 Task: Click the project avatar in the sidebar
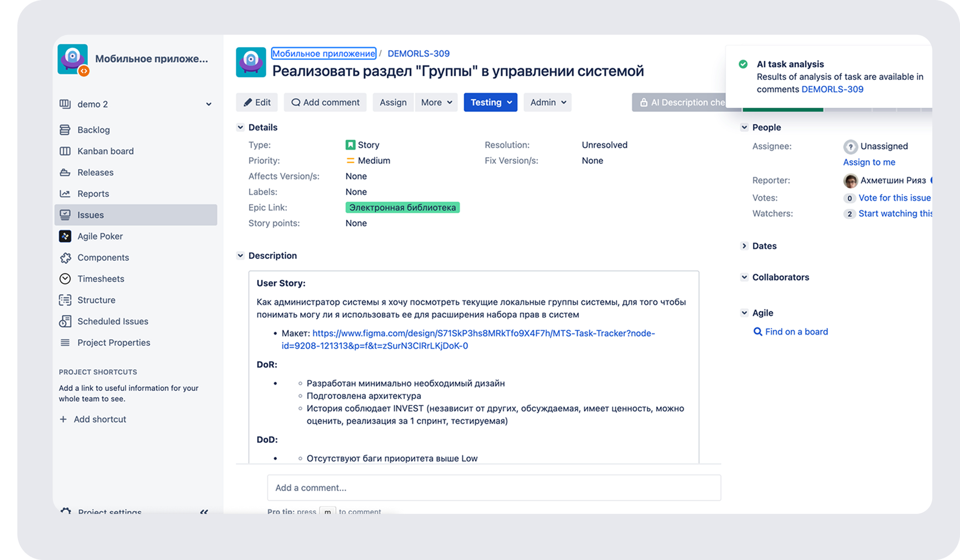click(73, 59)
